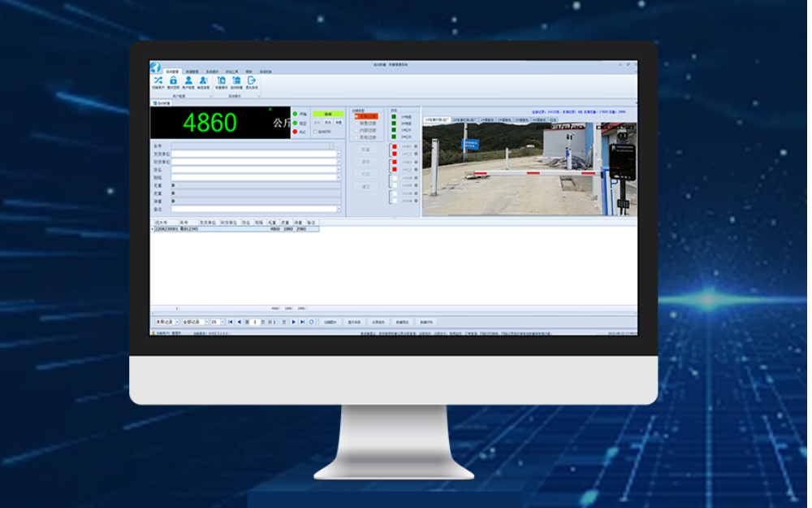812x508 pixels.
Task: Click the green 4860 weight display
Action: pos(209,123)
